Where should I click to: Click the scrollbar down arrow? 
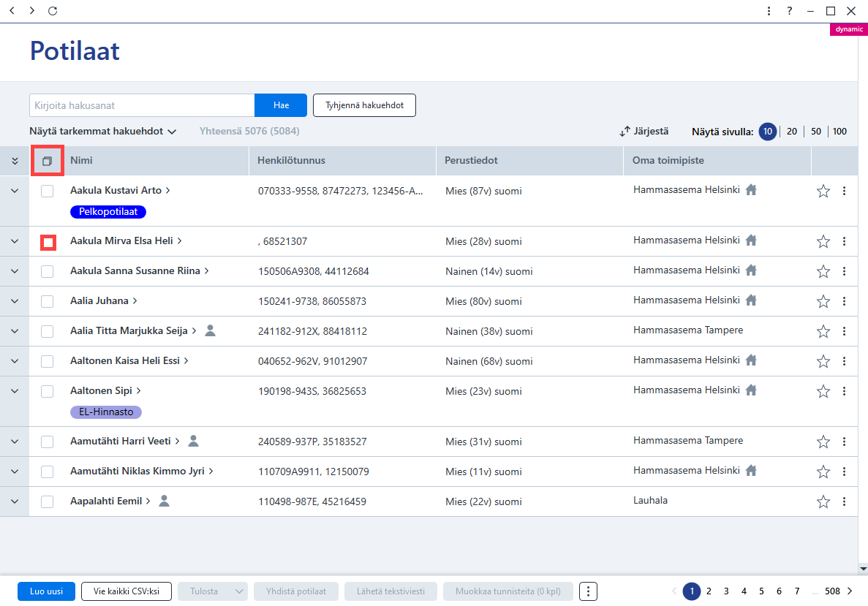tap(863, 569)
